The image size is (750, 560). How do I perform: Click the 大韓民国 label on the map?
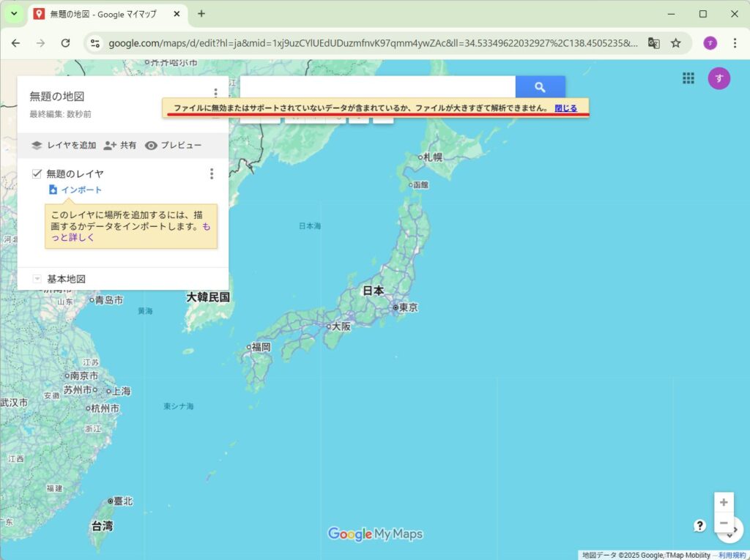tap(208, 297)
